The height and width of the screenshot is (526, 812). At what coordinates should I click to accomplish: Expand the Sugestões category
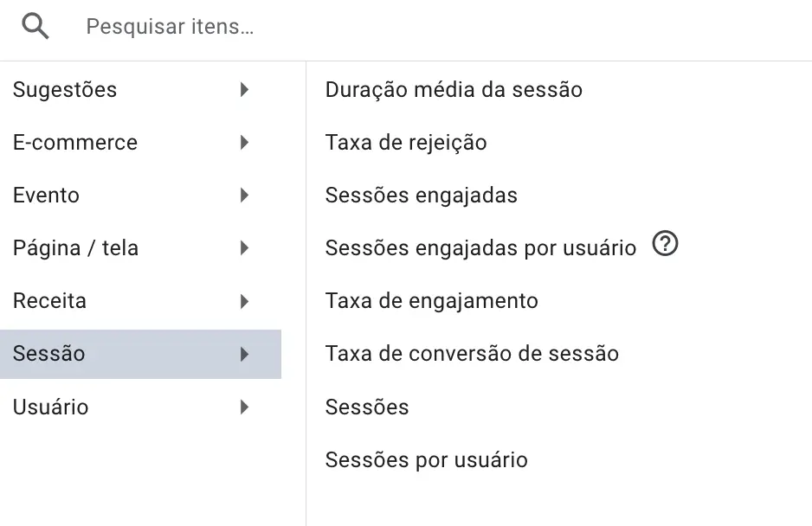point(245,89)
